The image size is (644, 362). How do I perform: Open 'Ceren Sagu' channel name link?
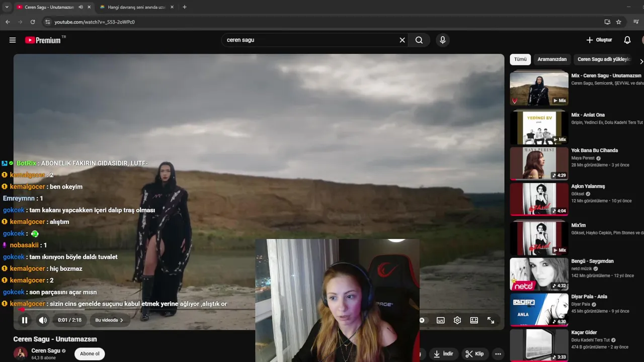46,351
